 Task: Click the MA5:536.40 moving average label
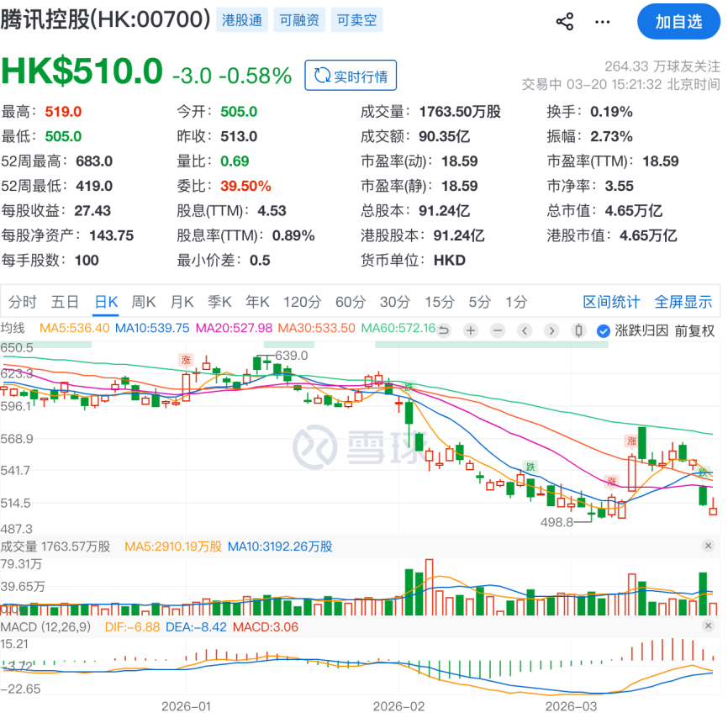[x=74, y=328]
